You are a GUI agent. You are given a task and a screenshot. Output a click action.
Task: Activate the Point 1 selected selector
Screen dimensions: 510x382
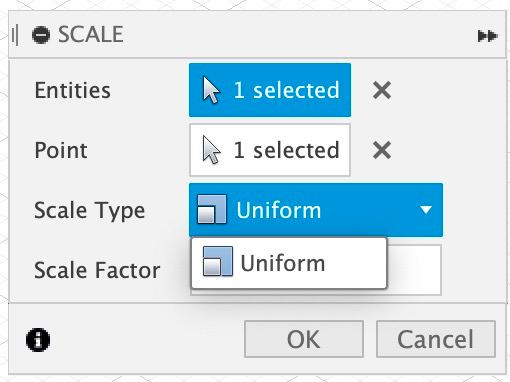pos(270,150)
